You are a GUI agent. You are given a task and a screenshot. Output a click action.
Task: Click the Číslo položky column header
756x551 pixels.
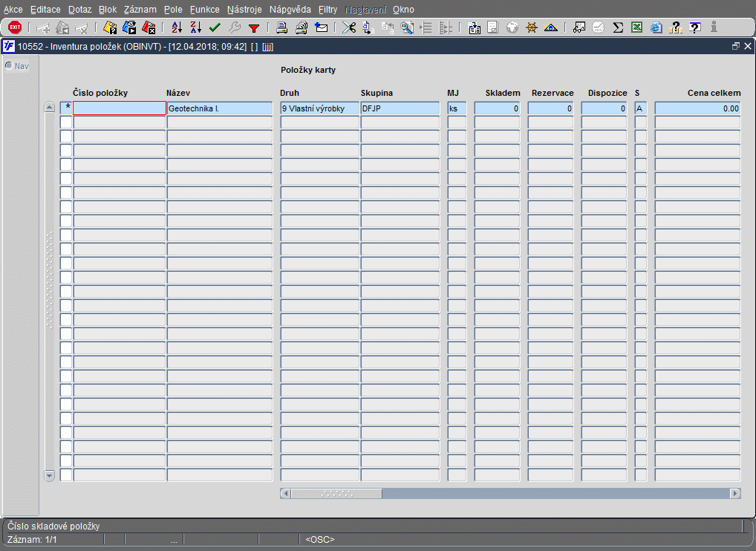(100, 93)
